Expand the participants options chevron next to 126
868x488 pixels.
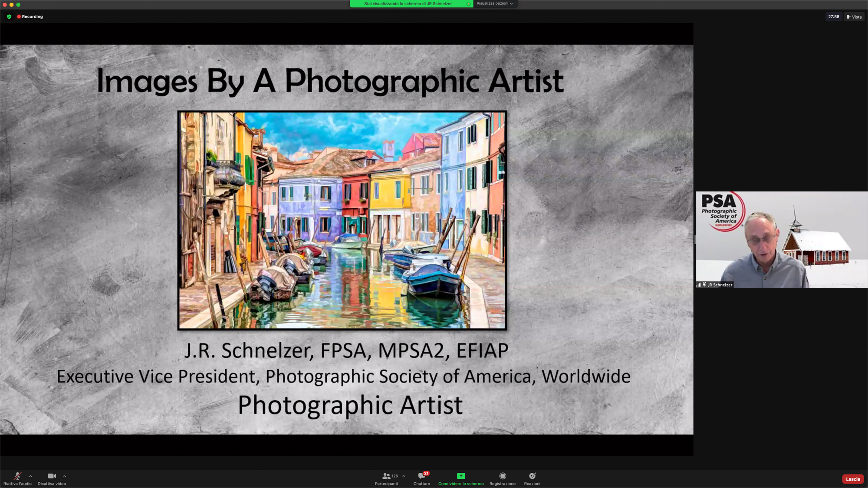(404, 476)
